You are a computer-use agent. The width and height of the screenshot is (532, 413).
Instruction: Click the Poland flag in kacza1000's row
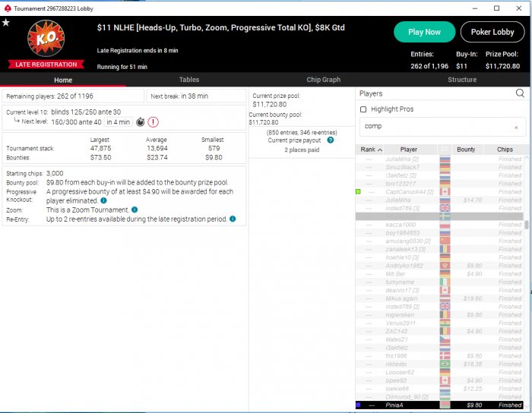445,225
